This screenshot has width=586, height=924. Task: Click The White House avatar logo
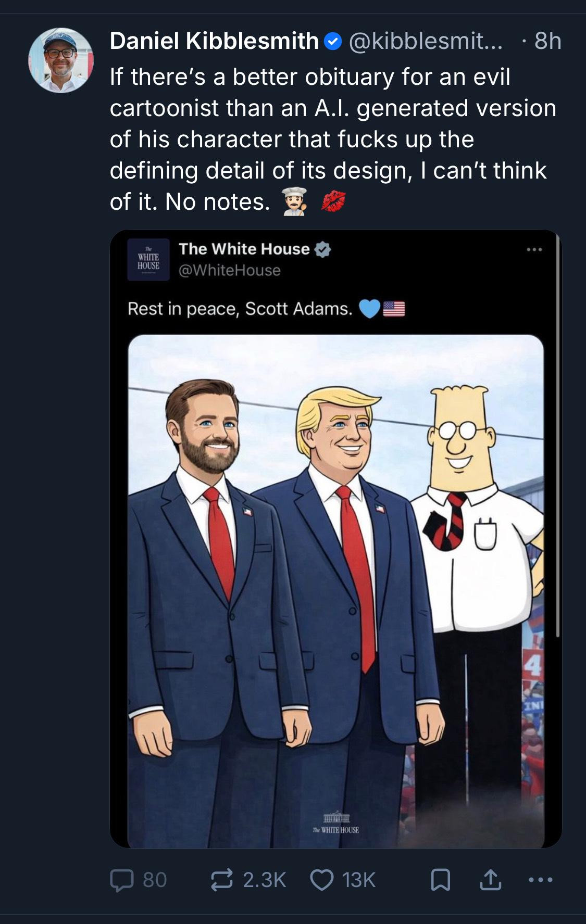point(148,260)
